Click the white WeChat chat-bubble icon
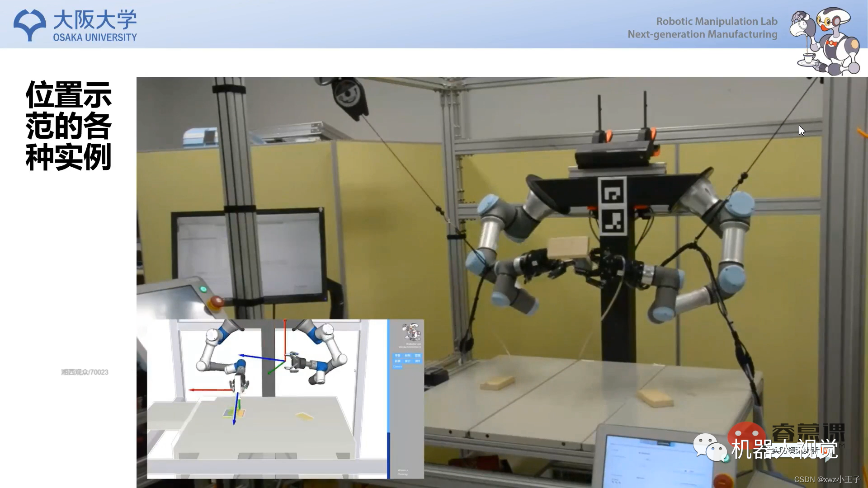Screen dimensions: 868x488 [x=710, y=447]
